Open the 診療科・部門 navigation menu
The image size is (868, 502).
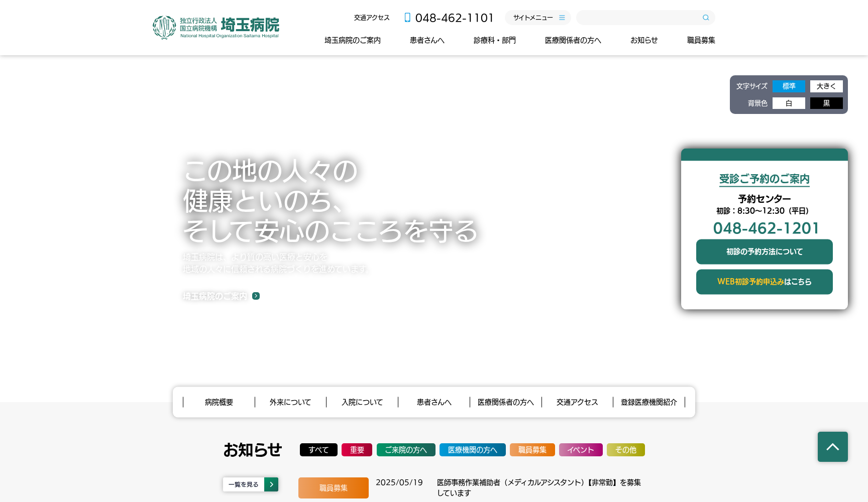[494, 40]
